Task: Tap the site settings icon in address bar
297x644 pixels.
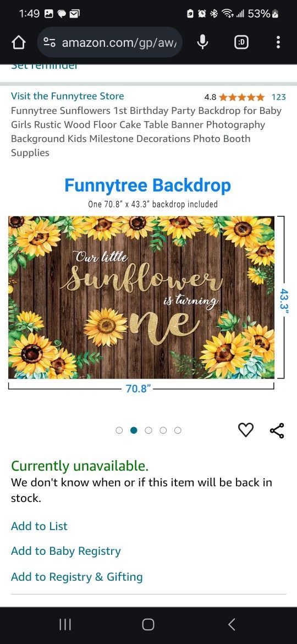Action: click(x=50, y=42)
